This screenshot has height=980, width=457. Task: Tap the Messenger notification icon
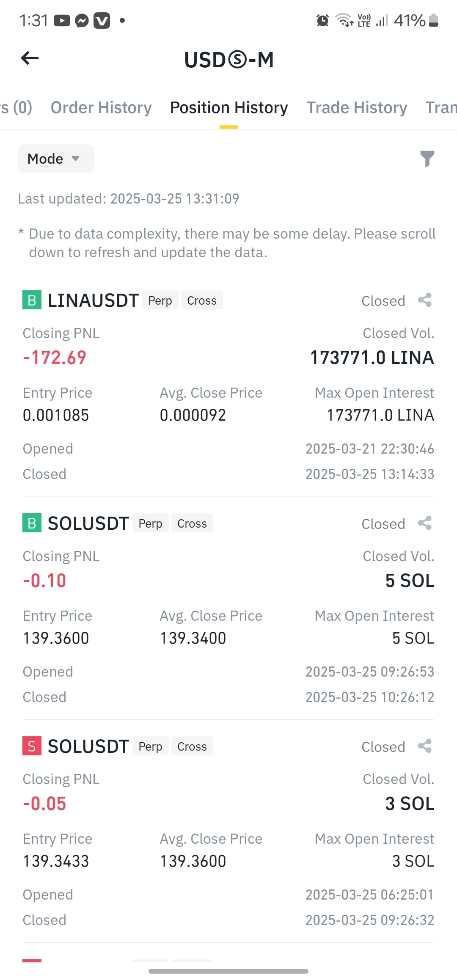82,20
